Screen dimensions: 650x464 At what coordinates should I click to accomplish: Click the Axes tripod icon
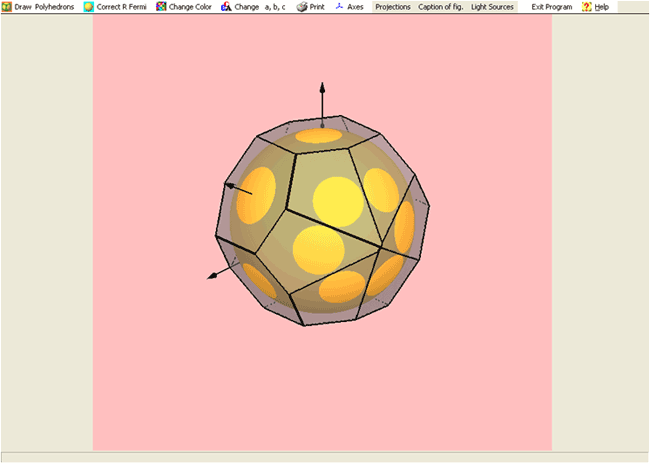click(340, 7)
